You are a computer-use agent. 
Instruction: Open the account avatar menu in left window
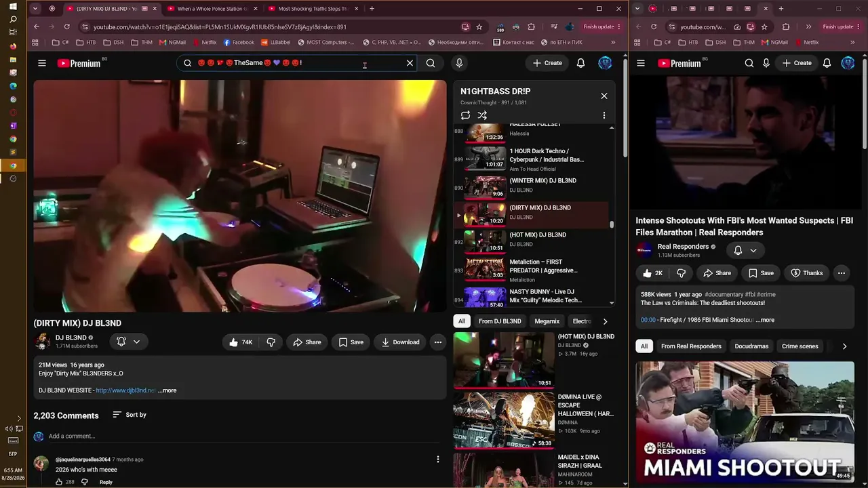[x=605, y=63]
